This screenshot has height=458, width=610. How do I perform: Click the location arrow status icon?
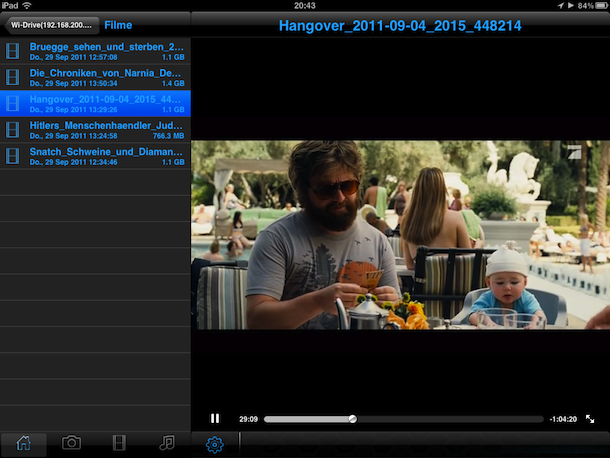pos(561,5)
